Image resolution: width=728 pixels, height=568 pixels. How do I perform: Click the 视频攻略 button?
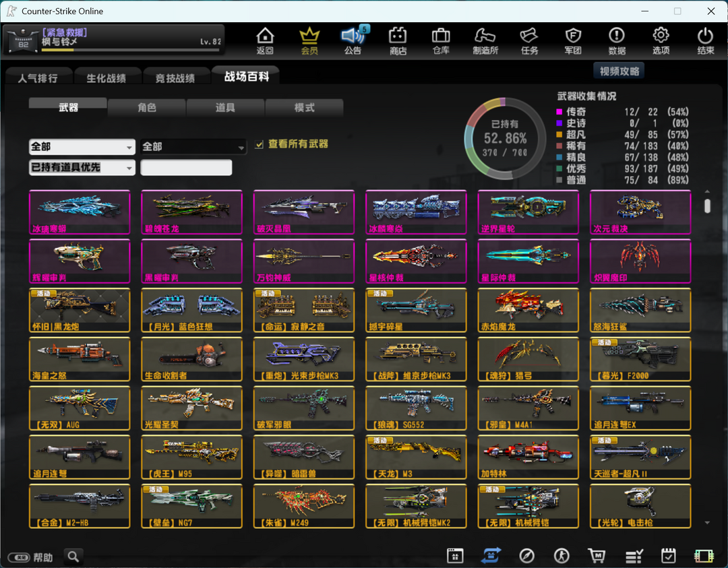619,71
